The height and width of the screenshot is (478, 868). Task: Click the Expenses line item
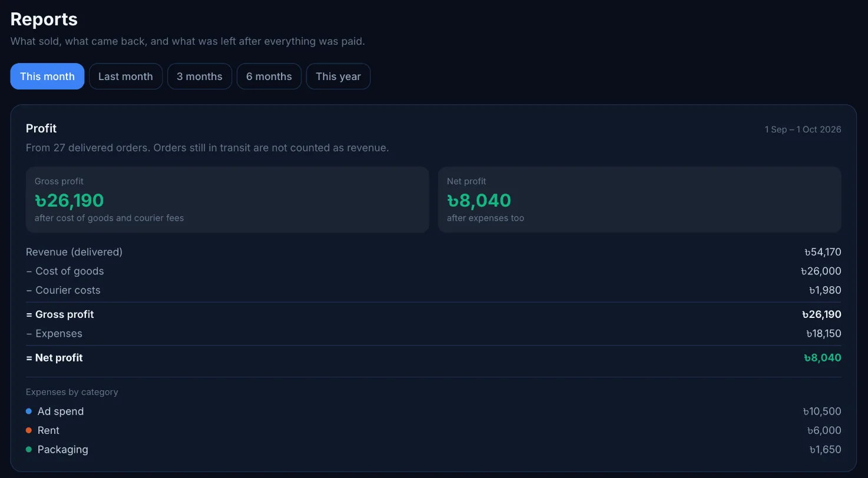tap(433, 334)
